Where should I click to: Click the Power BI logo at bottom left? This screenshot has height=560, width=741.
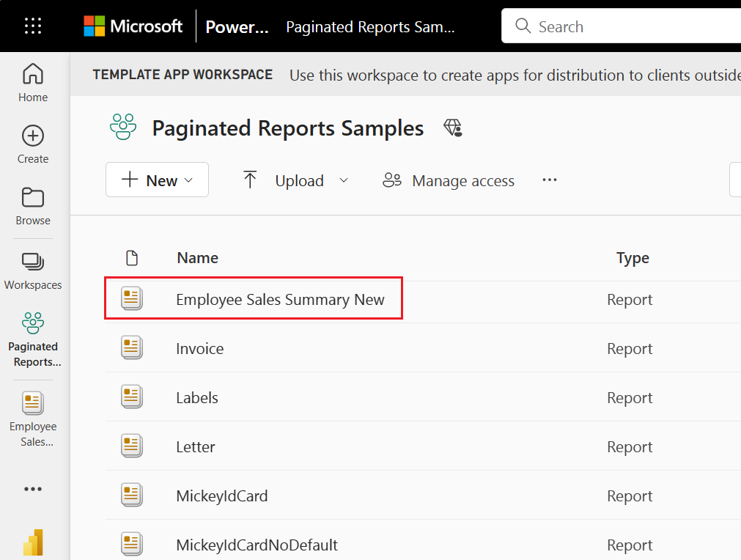point(32,542)
